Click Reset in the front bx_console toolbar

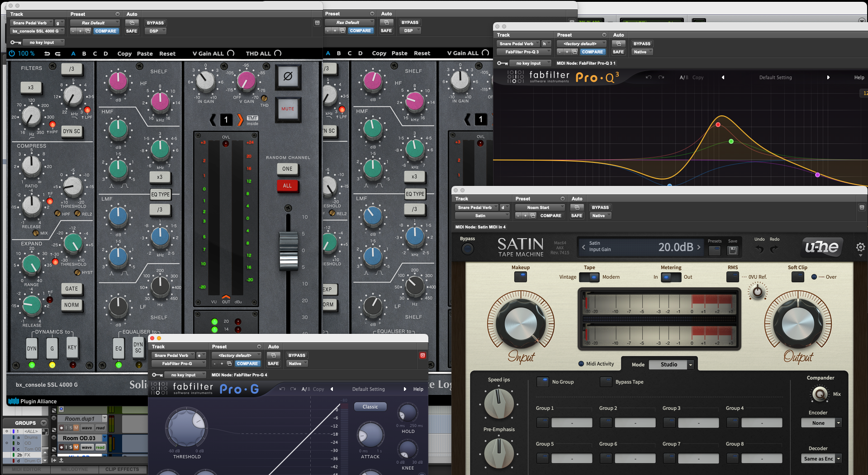(167, 53)
